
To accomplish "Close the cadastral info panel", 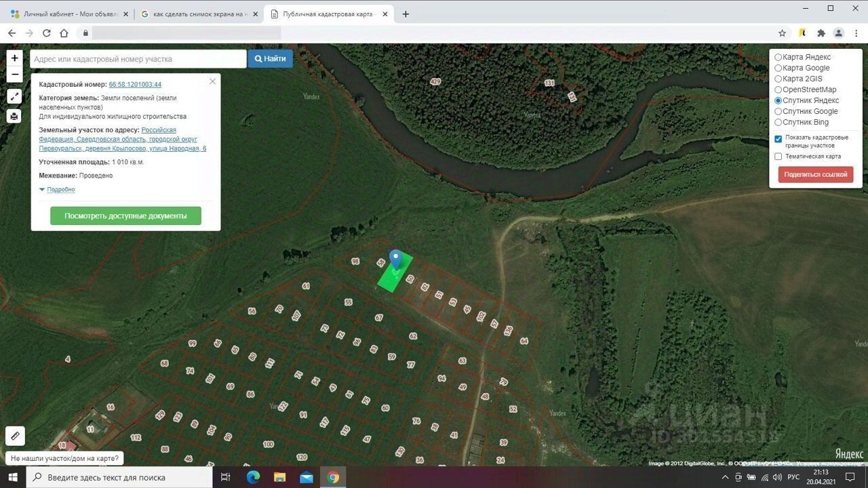I will click(x=212, y=81).
